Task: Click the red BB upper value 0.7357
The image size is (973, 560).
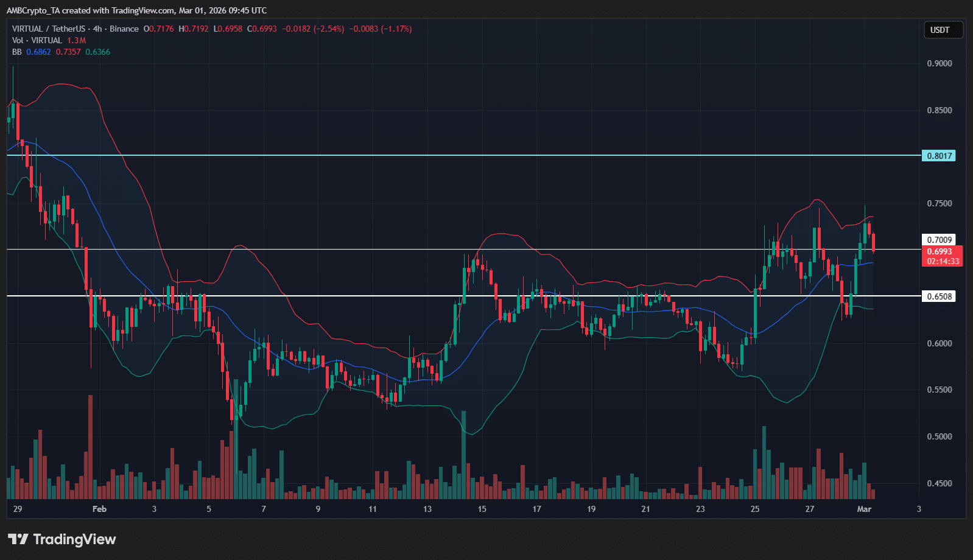Action: (68, 52)
